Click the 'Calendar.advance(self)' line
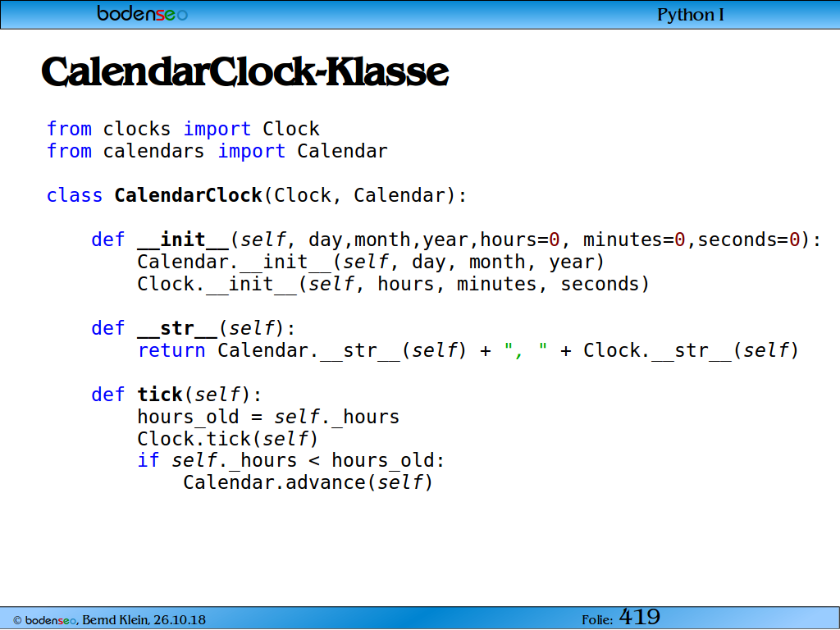840x630 pixels. point(308,482)
